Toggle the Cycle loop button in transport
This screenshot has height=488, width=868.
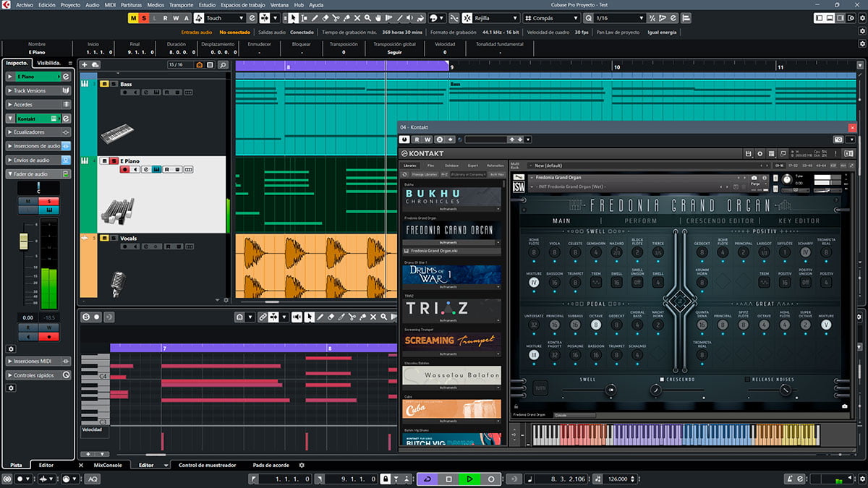pyautogui.click(x=427, y=479)
